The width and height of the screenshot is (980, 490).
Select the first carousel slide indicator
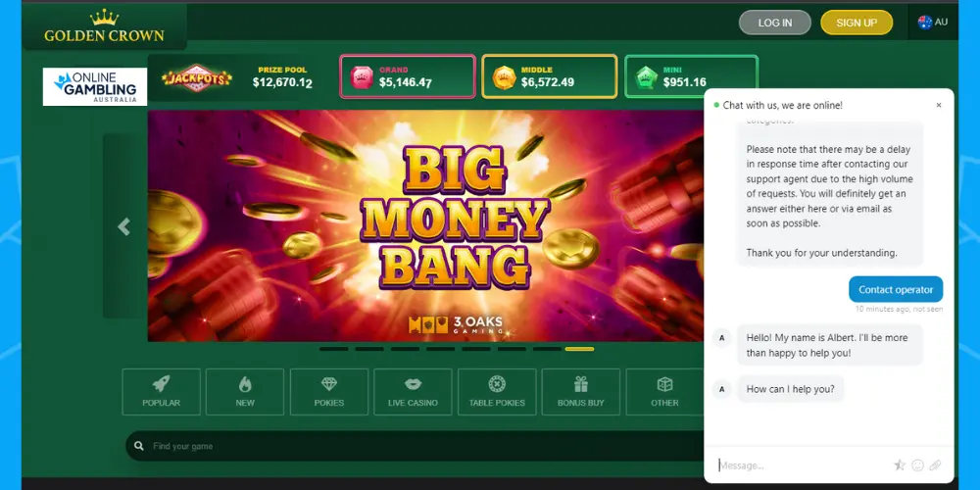[x=334, y=349]
